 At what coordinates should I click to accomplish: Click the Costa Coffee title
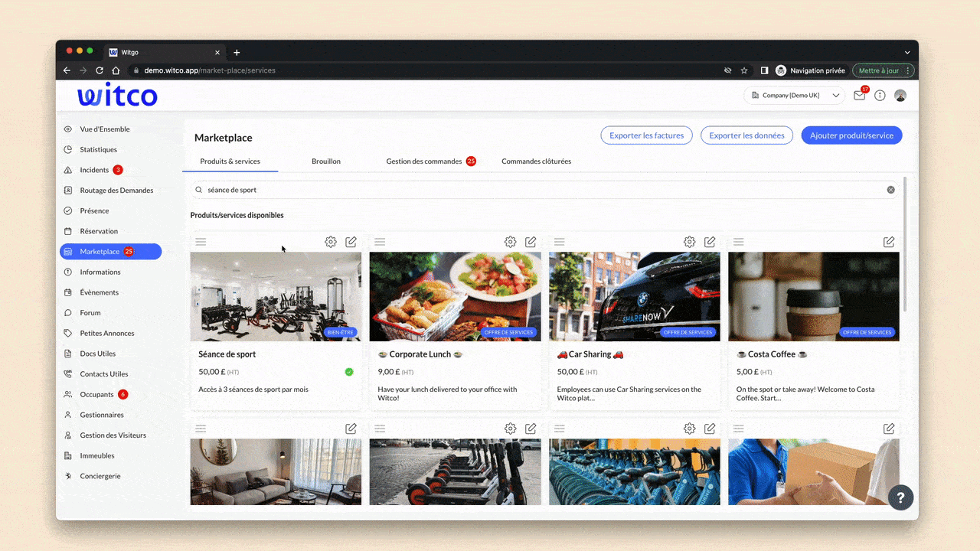(772, 354)
